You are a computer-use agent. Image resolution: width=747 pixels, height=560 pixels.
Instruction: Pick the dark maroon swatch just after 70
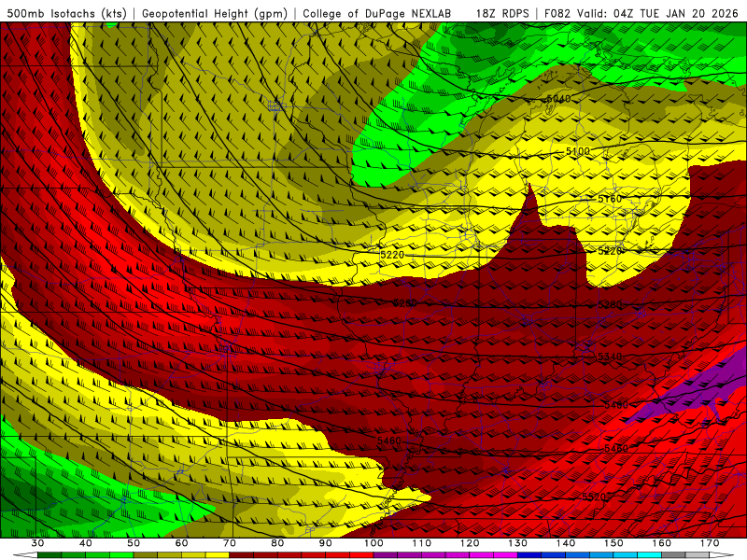coord(242,555)
